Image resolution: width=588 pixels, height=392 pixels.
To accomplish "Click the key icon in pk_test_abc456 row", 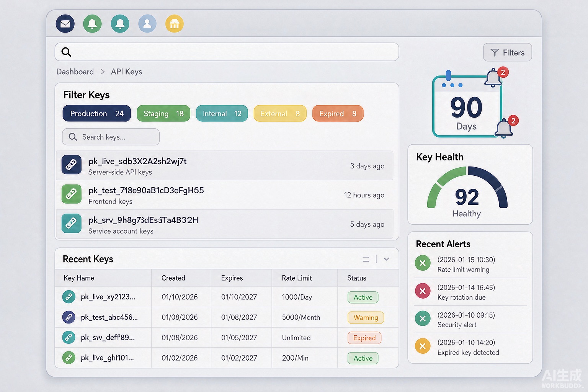I will [x=69, y=317].
